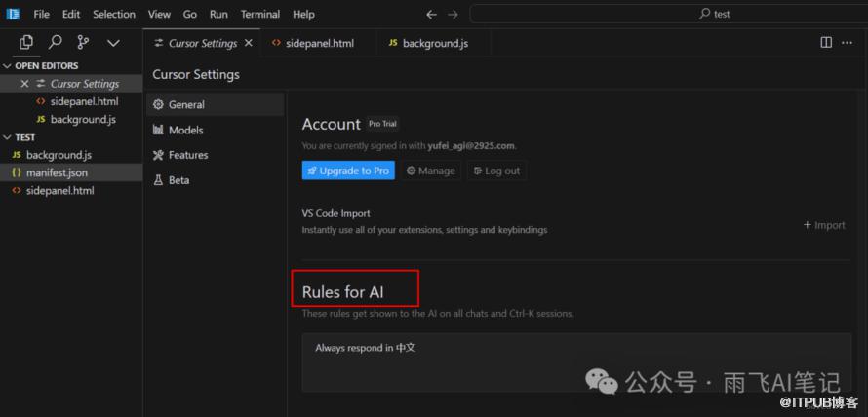Select the Models settings category
Viewport: 868px width, 417px height.
click(x=216, y=130)
